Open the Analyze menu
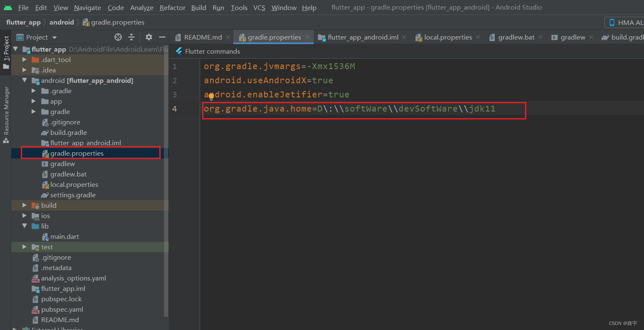The width and height of the screenshot is (644, 330). click(142, 7)
